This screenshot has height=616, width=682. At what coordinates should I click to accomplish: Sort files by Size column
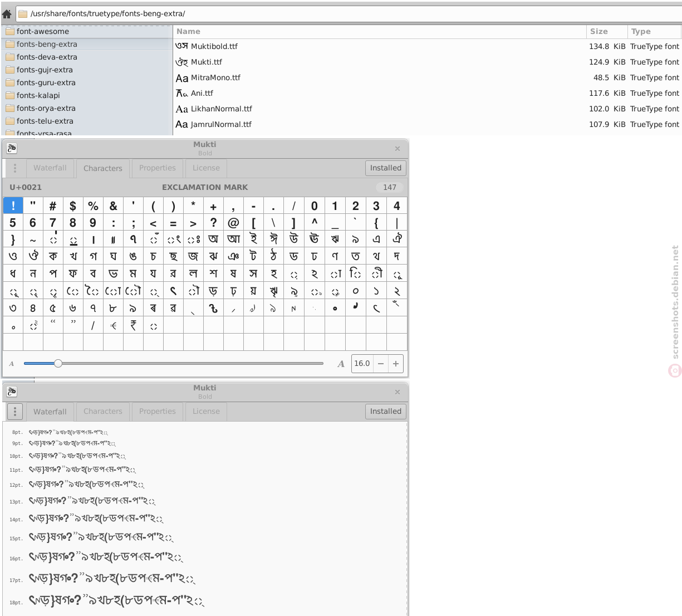606,31
